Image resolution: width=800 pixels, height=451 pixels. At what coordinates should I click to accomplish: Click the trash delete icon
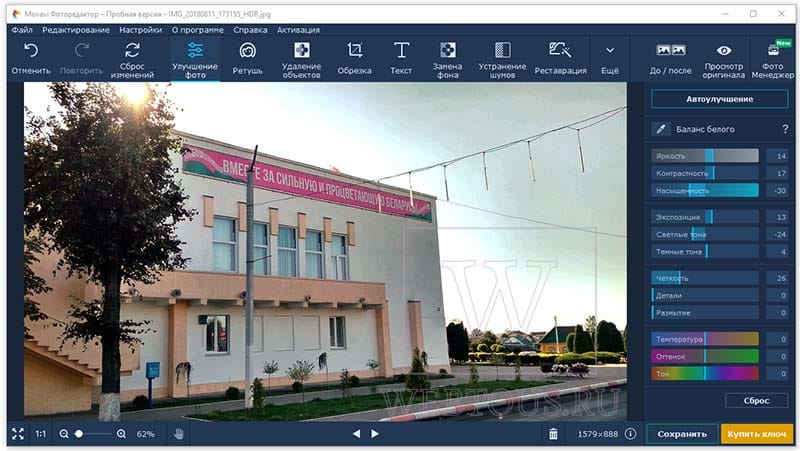(x=553, y=434)
